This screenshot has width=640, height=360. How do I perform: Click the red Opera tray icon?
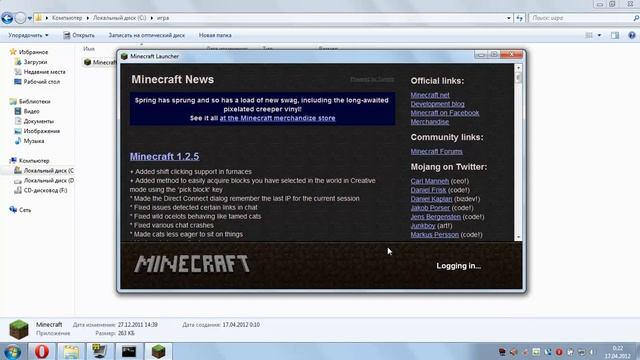pyautogui.click(x=559, y=352)
